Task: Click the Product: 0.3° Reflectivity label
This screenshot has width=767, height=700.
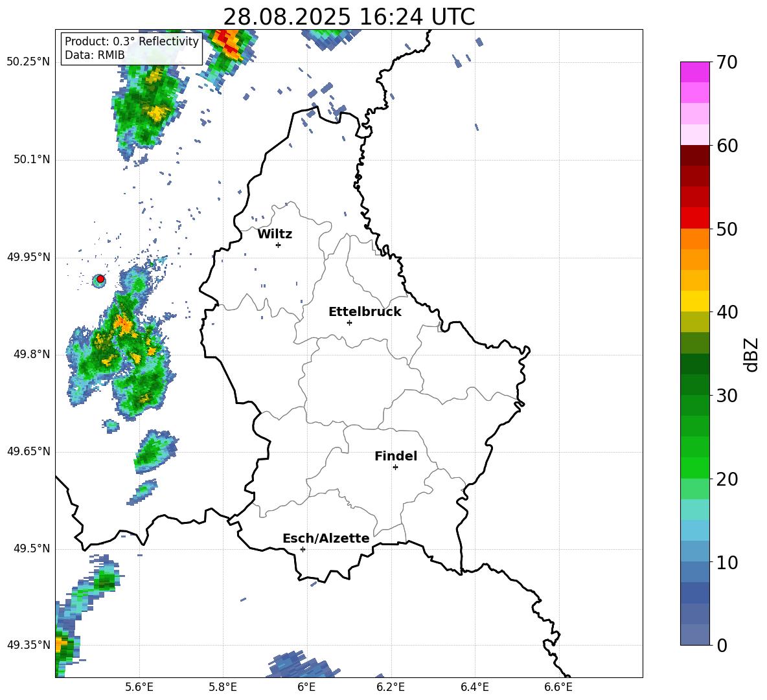Action: pyautogui.click(x=132, y=41)
